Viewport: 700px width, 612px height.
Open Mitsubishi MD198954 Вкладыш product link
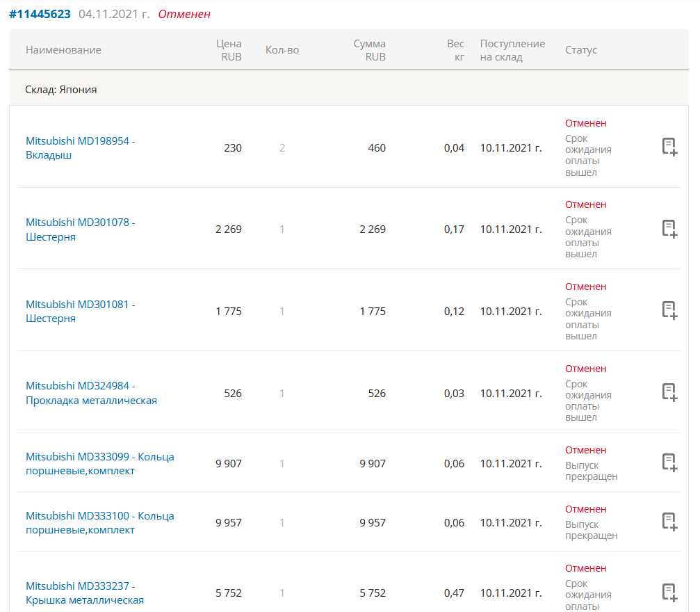(x=80, y=148)
